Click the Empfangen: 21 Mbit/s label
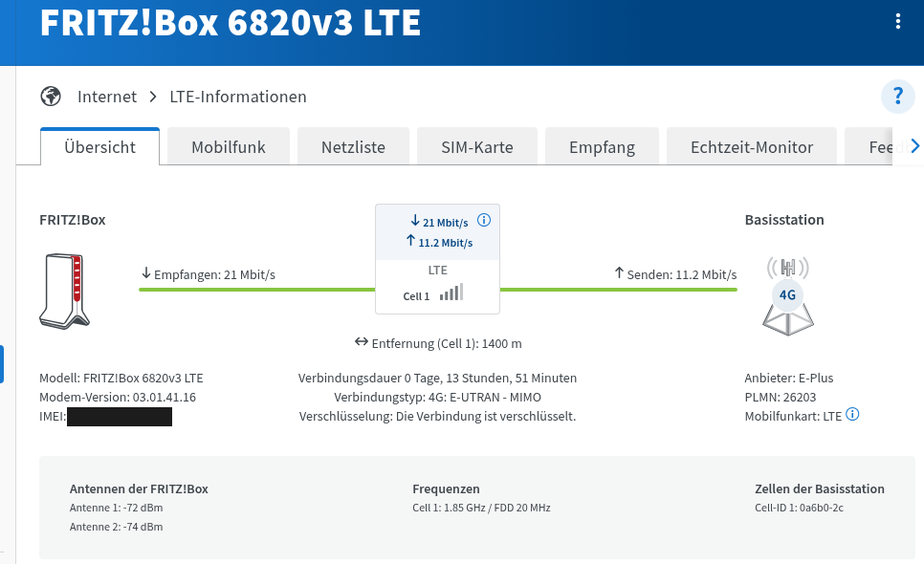 click(214, 274)
